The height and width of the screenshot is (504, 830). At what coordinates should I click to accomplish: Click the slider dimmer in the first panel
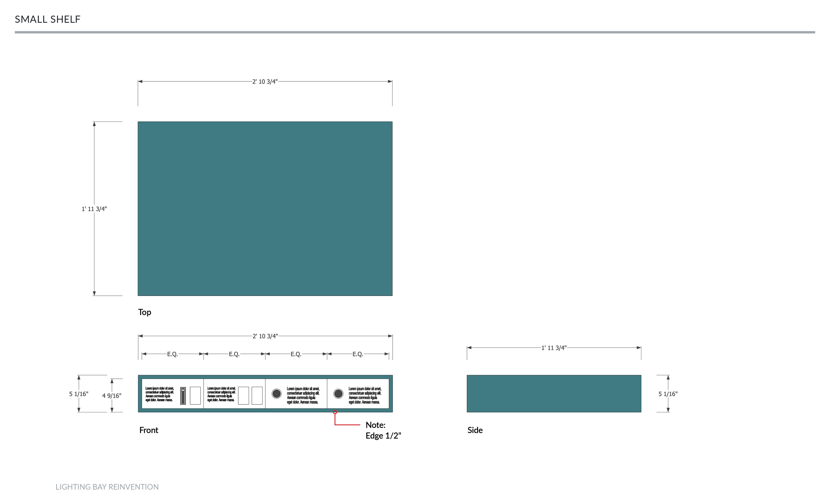[x=183, y=396]
